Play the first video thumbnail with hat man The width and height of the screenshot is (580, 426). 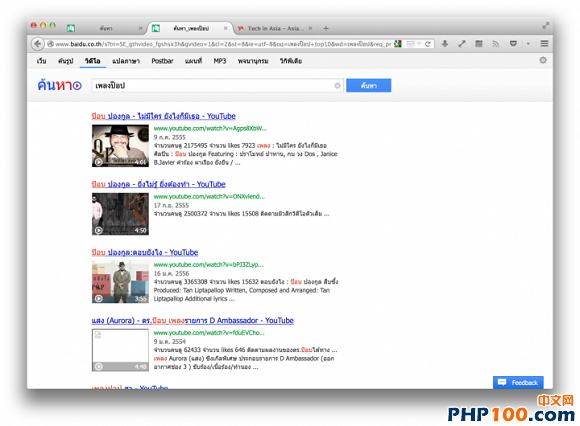click(120, 146)
